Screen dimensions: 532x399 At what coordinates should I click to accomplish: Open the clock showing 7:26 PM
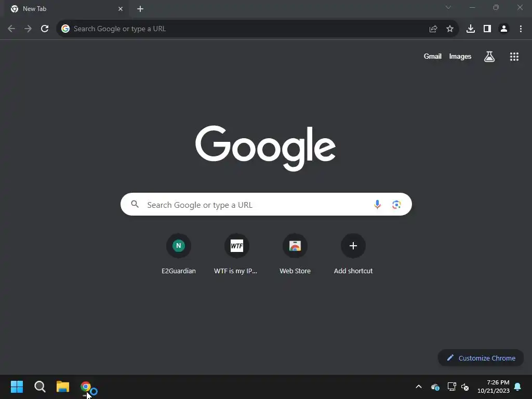tap(494, 387)
